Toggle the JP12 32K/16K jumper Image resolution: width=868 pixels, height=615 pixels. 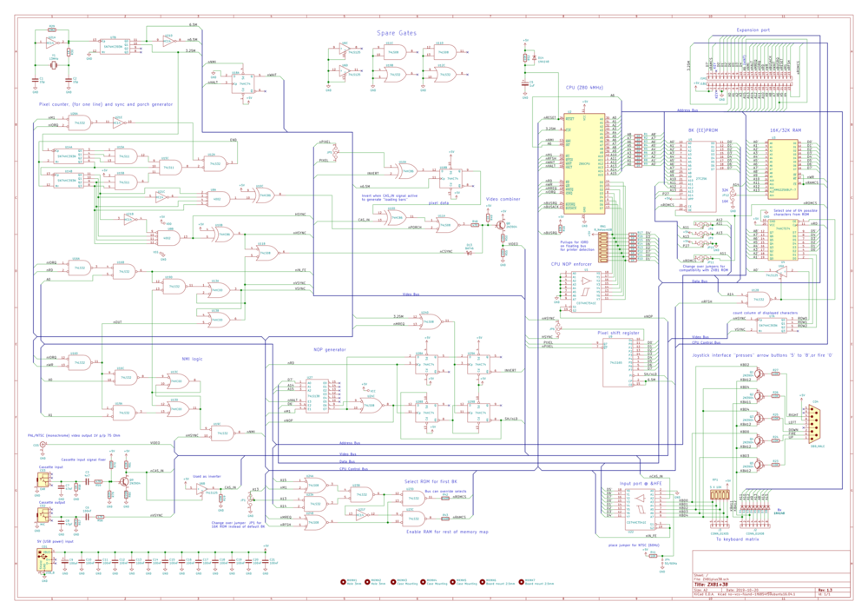pyautogui.click(x=733, y=195)
